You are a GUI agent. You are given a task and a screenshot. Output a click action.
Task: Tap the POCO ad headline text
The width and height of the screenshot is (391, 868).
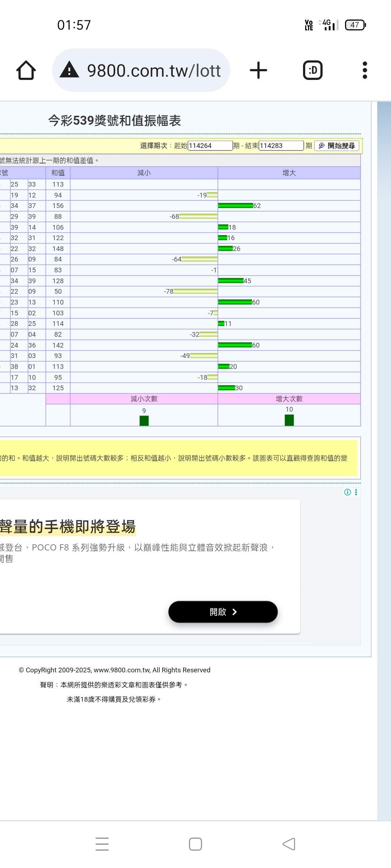pyautogui.click(x=68, y=527)
